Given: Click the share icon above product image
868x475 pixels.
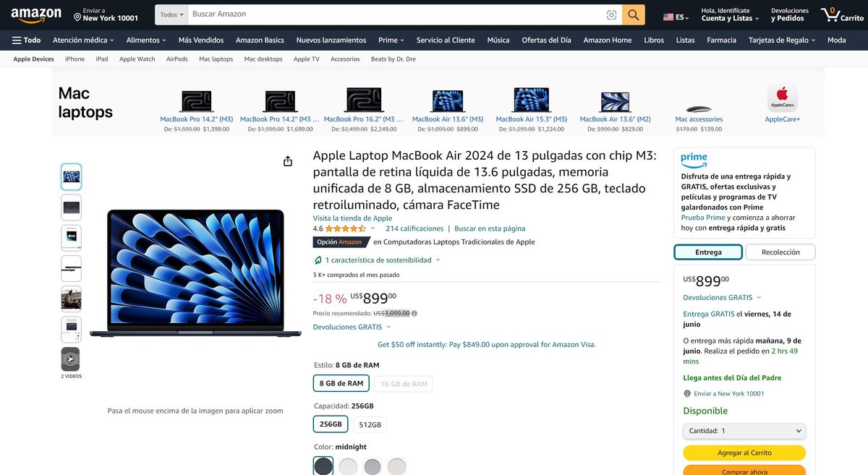Looking at the screenshot, I should click(288, 161).
